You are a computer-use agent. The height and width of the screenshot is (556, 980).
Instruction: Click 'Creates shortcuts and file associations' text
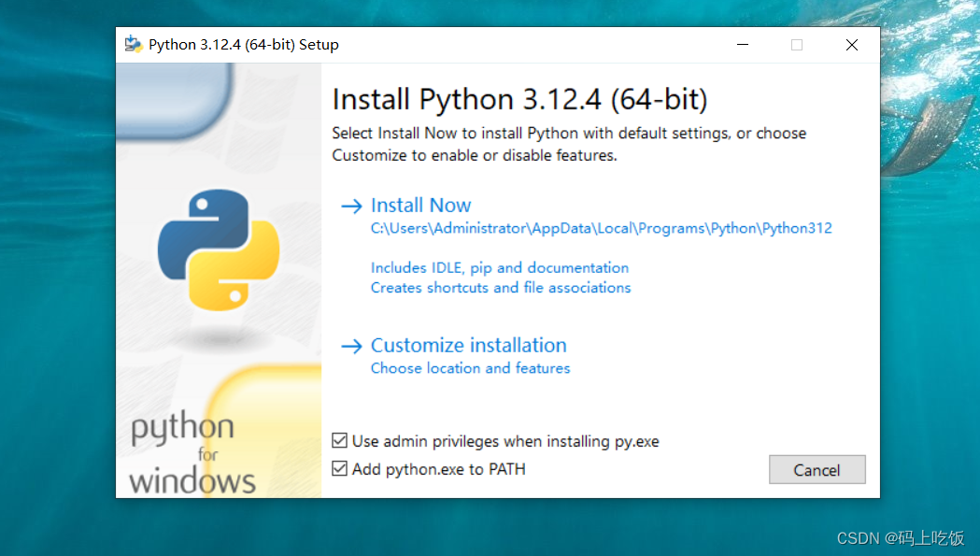pos(501,288)
